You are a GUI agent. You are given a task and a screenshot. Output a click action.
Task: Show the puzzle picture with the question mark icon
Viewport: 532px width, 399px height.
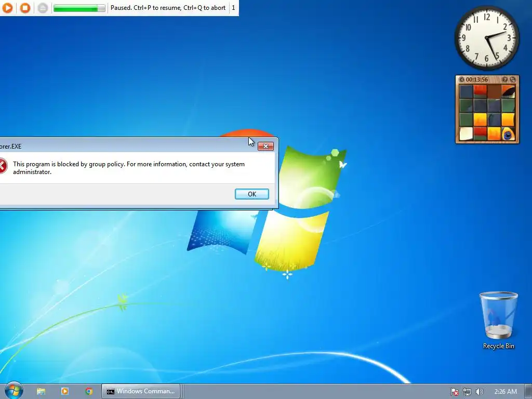point(505,79)
